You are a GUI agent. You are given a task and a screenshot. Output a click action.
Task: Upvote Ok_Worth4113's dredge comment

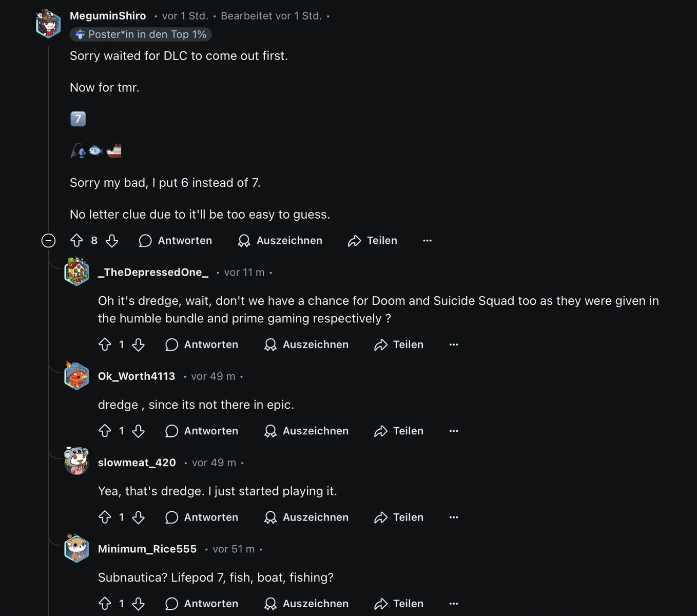tap(105, 431)
